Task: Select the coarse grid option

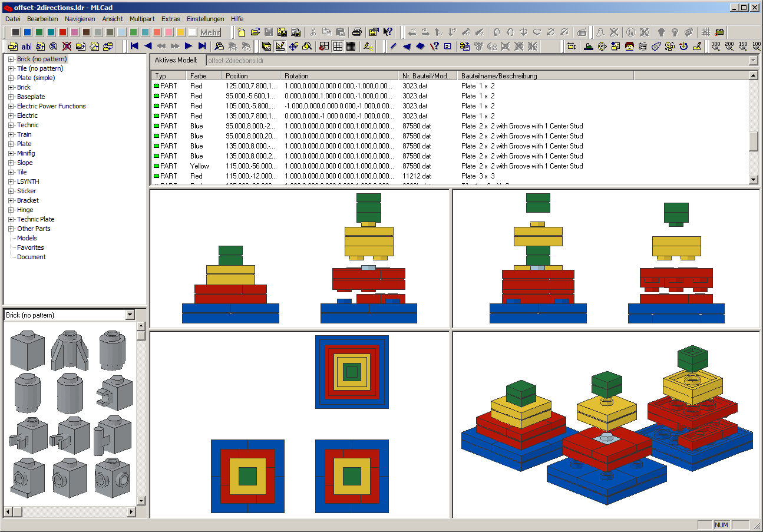Action: (x=338, y=46)
